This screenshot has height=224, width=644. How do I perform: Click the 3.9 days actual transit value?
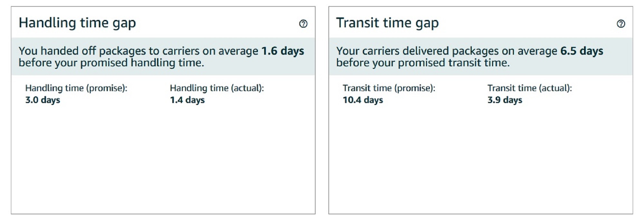pos(505,100)
